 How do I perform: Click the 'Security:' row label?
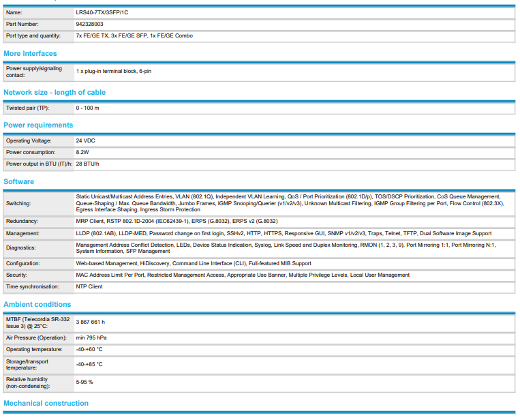click(16, 275)
